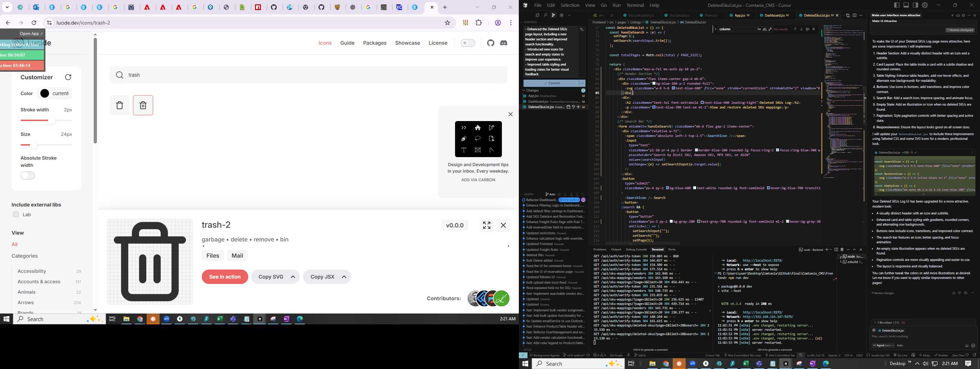Viewport: 980px width, 369px height.
Task: Toggle Match Case in the find widget
Action: (759, 29)
